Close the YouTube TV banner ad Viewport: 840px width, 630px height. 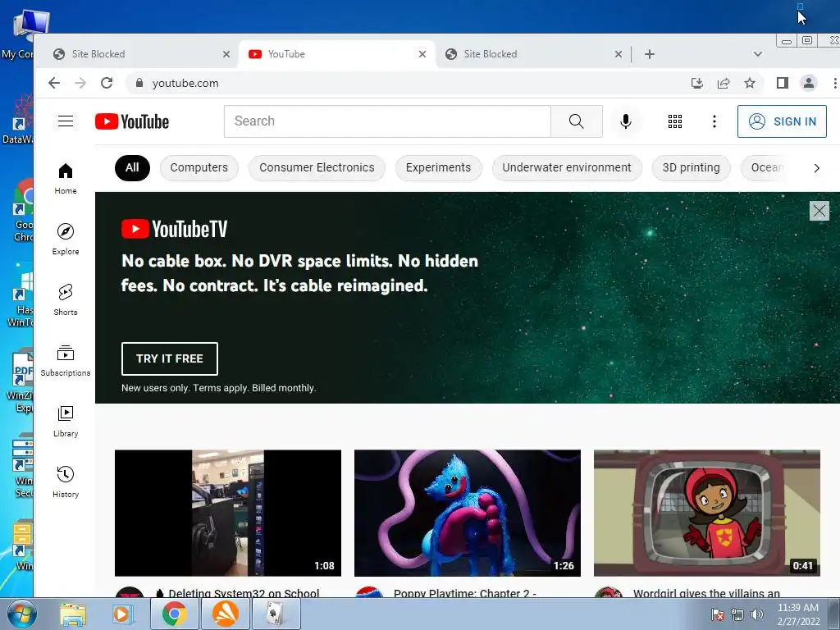point(819,211)
